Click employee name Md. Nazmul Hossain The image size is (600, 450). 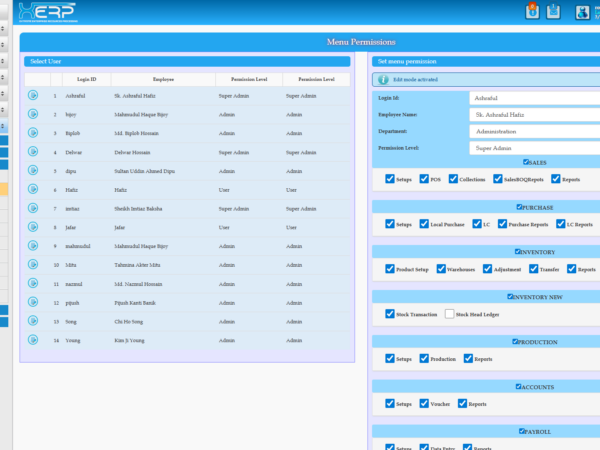pyautogui.click(x=138, y=284)
